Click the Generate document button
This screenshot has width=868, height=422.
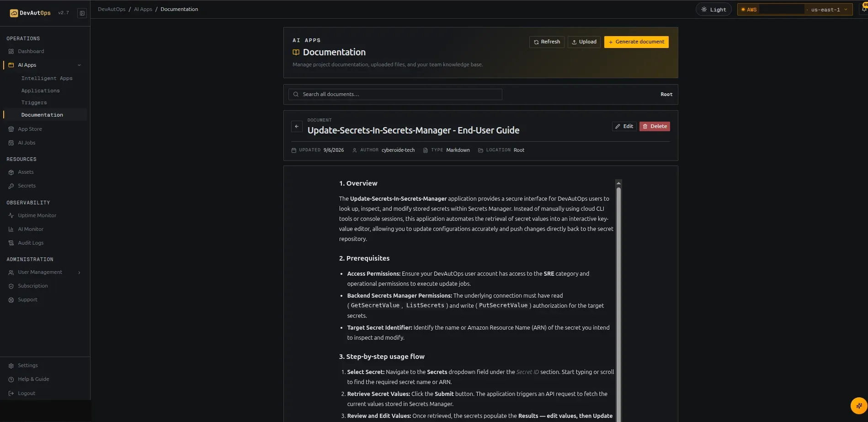click(x=636, y=42)
